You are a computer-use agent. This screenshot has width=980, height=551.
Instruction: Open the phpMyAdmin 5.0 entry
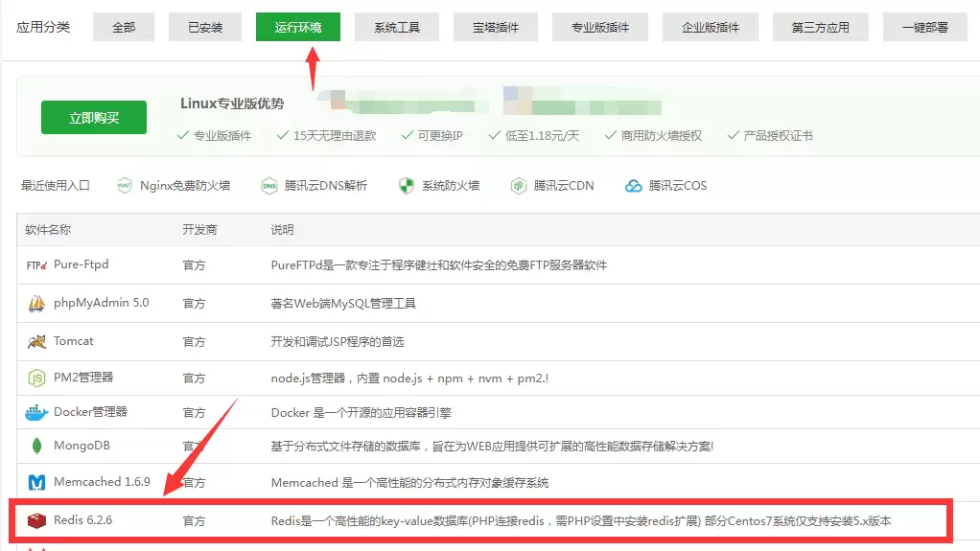click(x=102, y=303)
